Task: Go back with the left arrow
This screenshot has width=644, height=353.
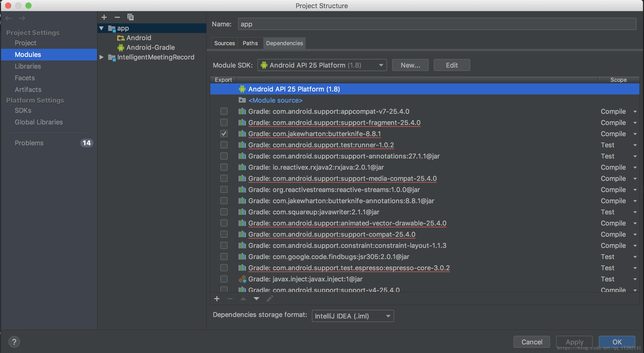Action: [9, 18]
